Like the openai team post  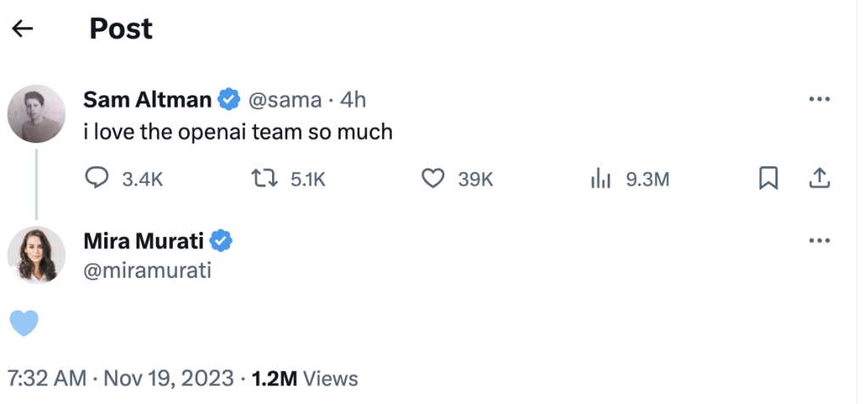tap(433, 179)
